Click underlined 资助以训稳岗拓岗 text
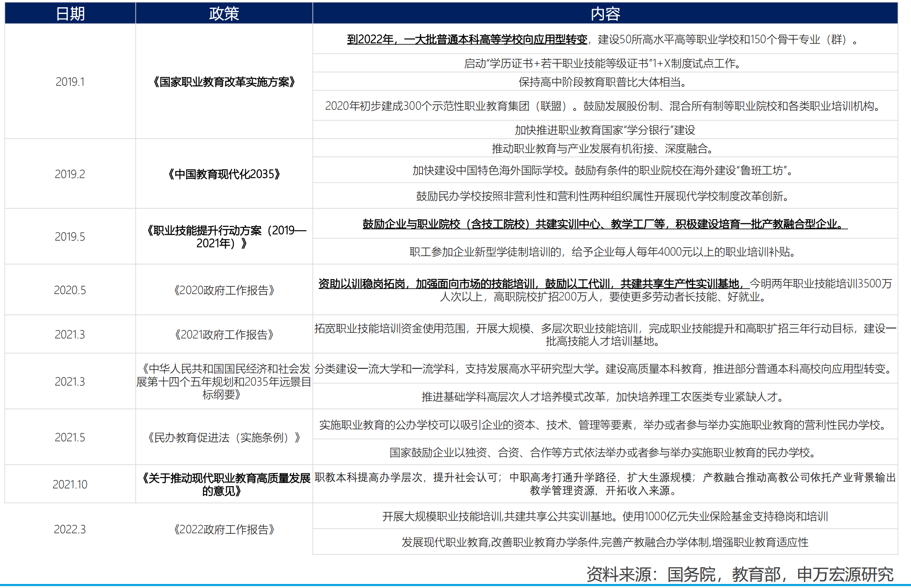The height and width of the screenshot is (588, 911). [532, 284]
